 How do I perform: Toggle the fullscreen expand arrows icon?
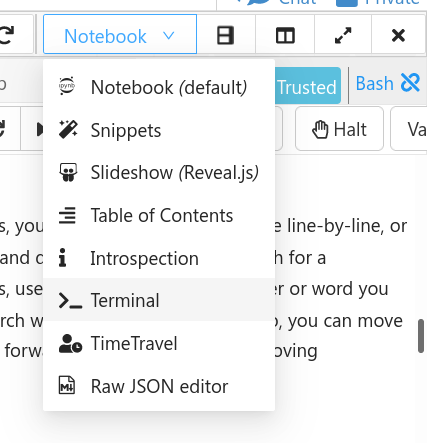pyautogui.click(x=343, y=35)
